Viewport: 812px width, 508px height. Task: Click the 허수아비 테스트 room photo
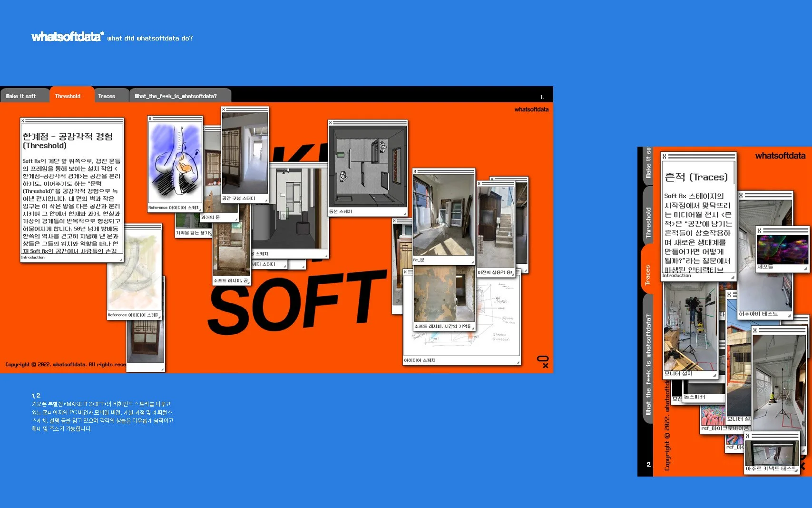[x=766, y=256]
